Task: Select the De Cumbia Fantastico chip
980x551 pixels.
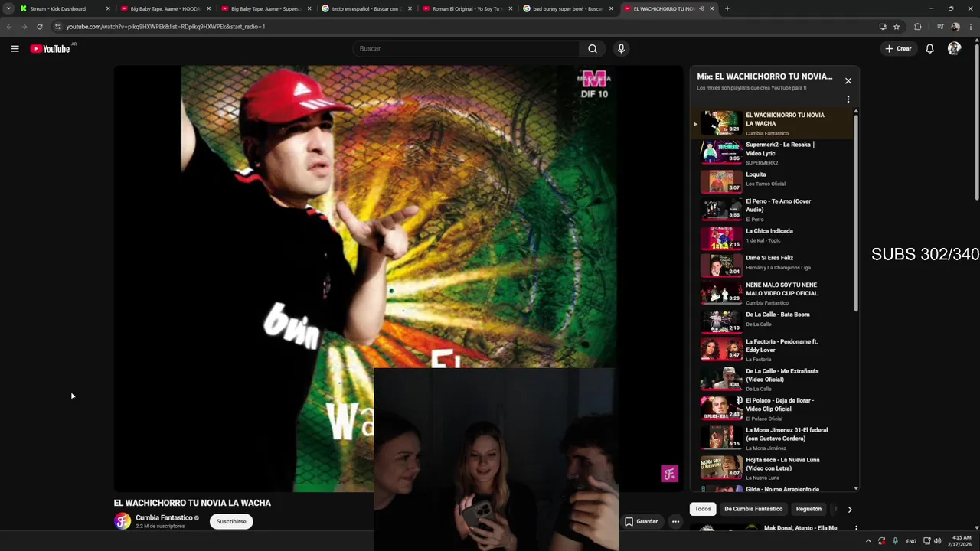Action: tap(753, 509)
